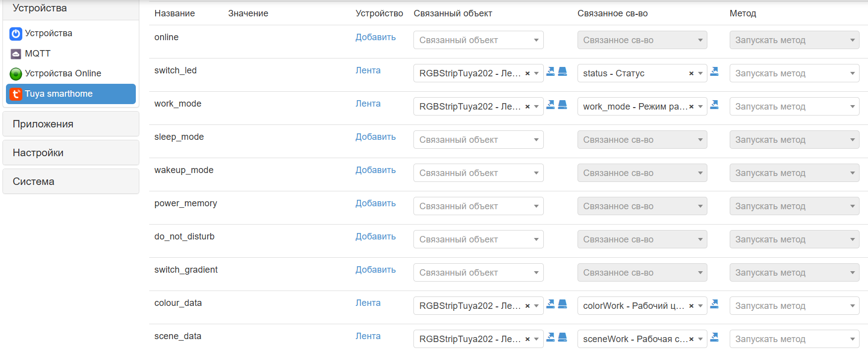The image size is (868, 351).
Task: Expand the Приложения section
Action: pyautogui.click(x=43, y=124)
